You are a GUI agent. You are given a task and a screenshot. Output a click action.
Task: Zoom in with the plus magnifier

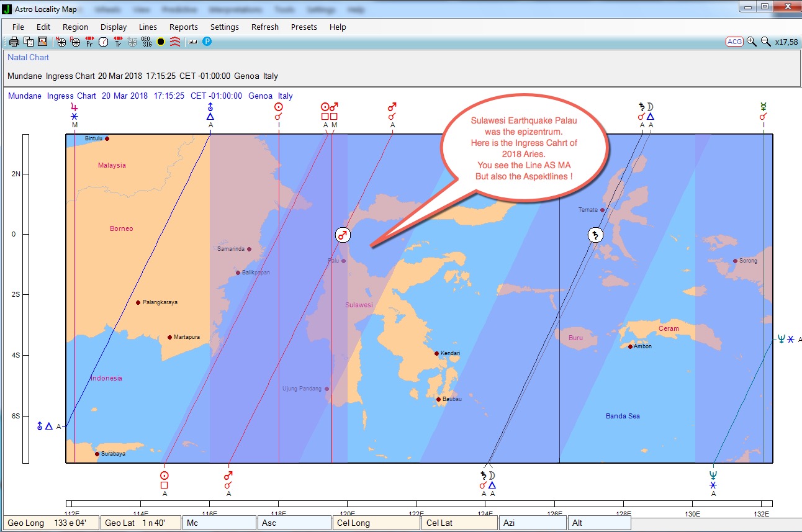tap(752, 42)
